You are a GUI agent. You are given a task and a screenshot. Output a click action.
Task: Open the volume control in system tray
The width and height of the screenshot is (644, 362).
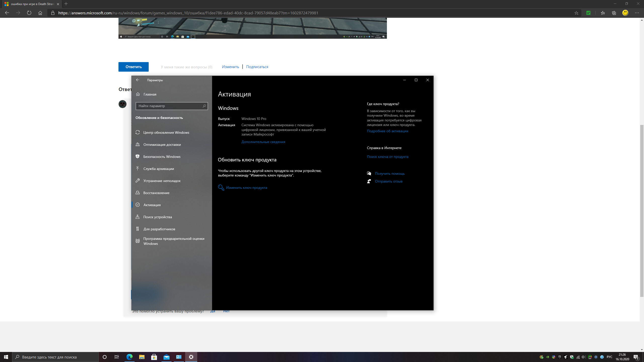[584, 357]
